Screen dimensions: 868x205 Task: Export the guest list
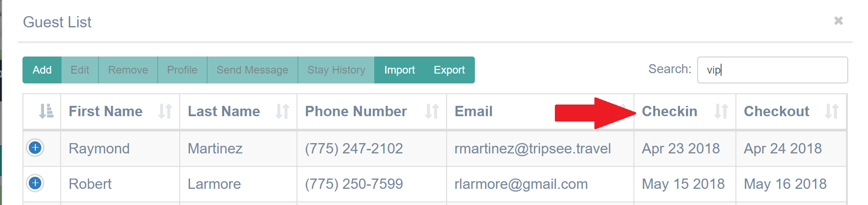pos(449,70)
